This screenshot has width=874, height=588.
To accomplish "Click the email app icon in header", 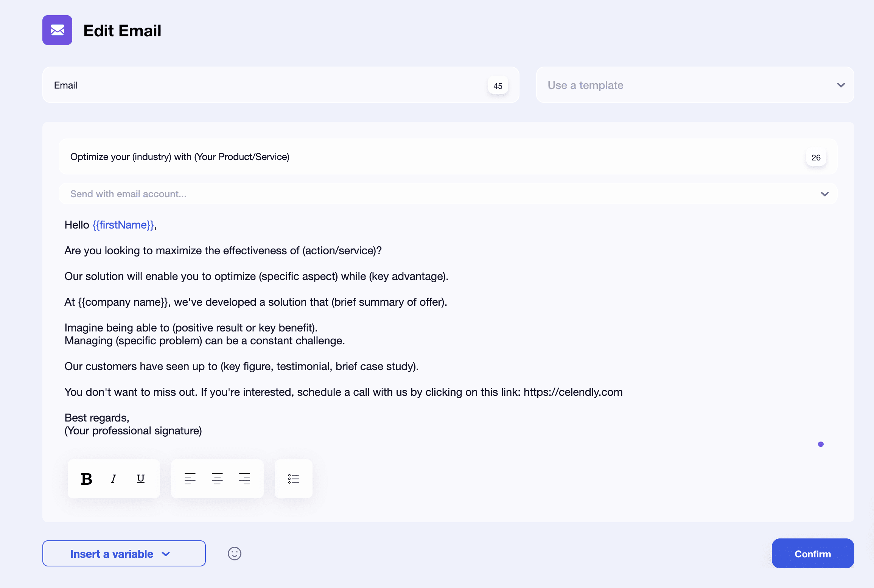I will [58, 30].
